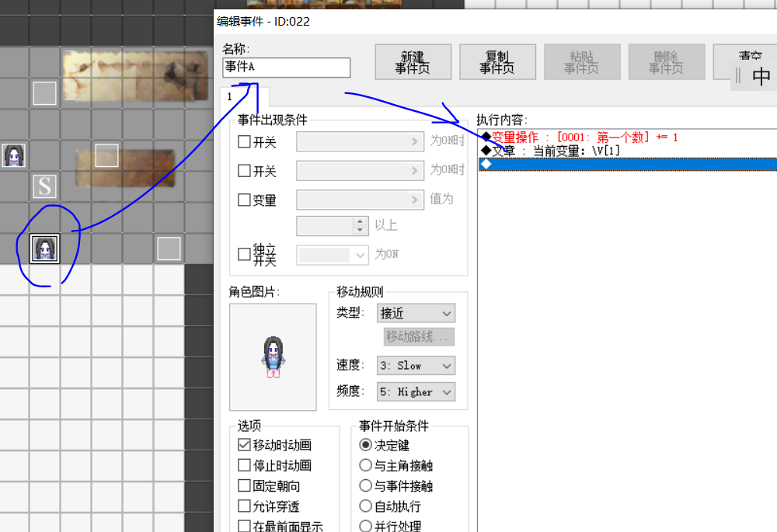Screen dimensions: 777x532
Task: Open the 频度 frequency dropdown
Action: click(416, 392)
